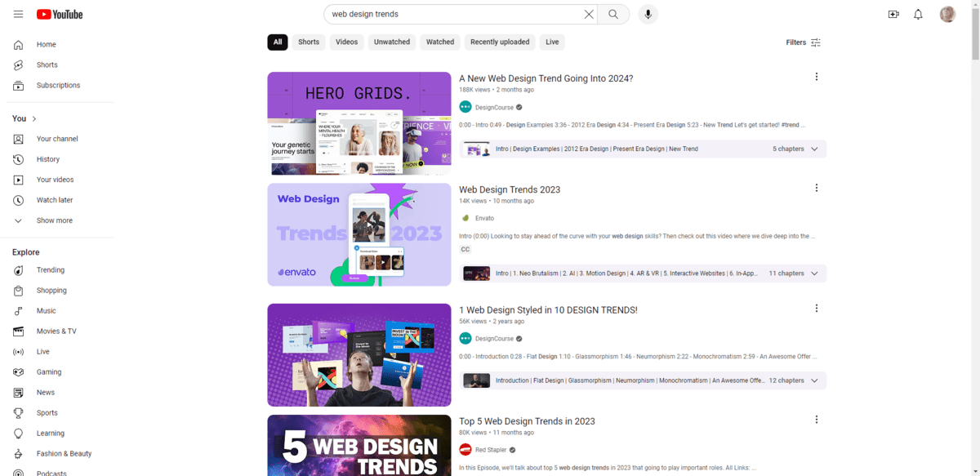Start voice search with microphone icon
The width and height of the screenshot is (980, 476).
tap(648, 14)
